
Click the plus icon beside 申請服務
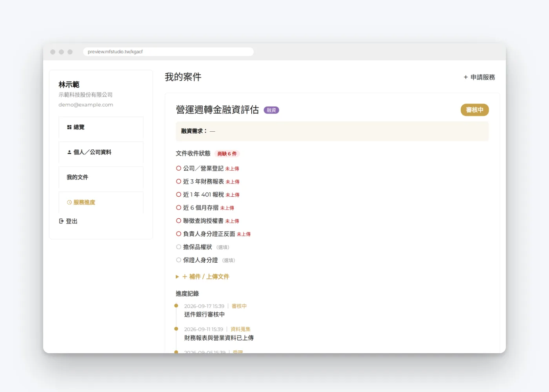466,77
